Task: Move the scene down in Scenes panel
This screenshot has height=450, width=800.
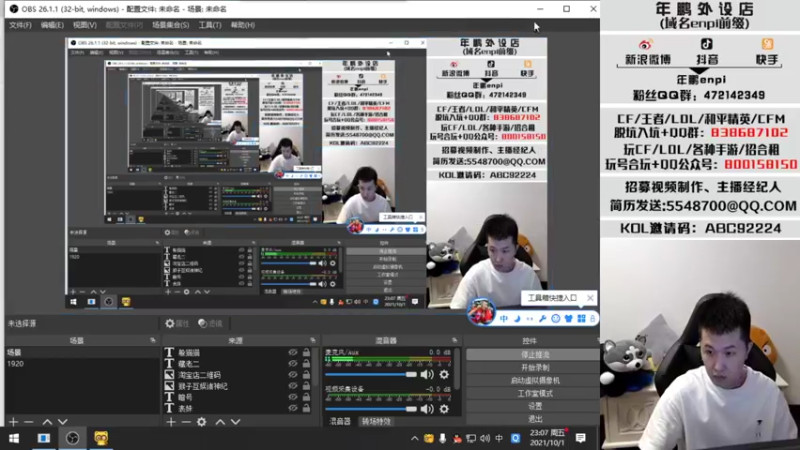Action: (x=62, y=422)
